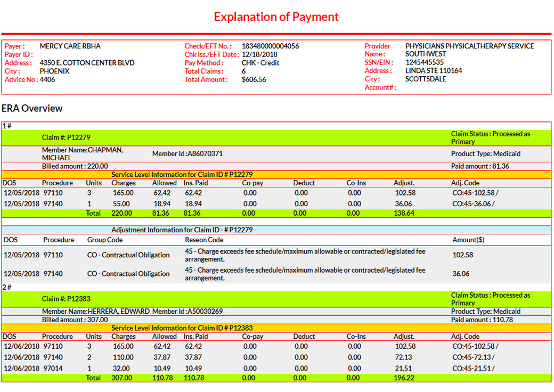Click CO - Contractual Obligation for 97110

[128, 255]
